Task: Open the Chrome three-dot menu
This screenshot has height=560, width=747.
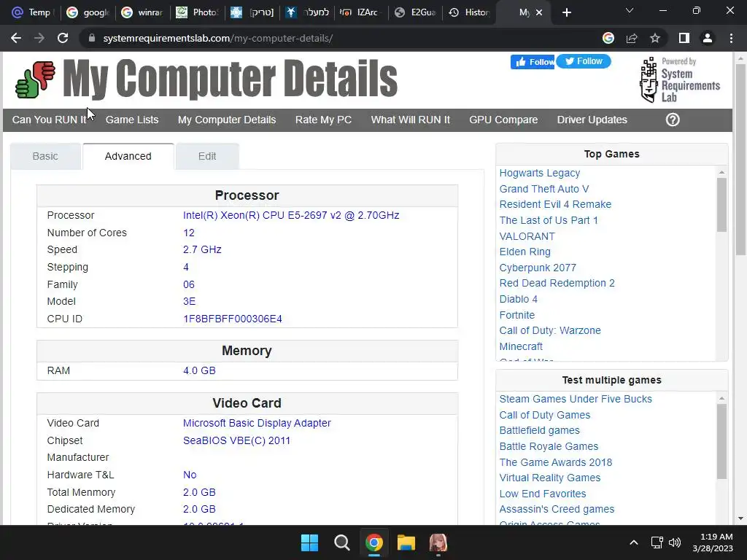Action: pos(731,38)
